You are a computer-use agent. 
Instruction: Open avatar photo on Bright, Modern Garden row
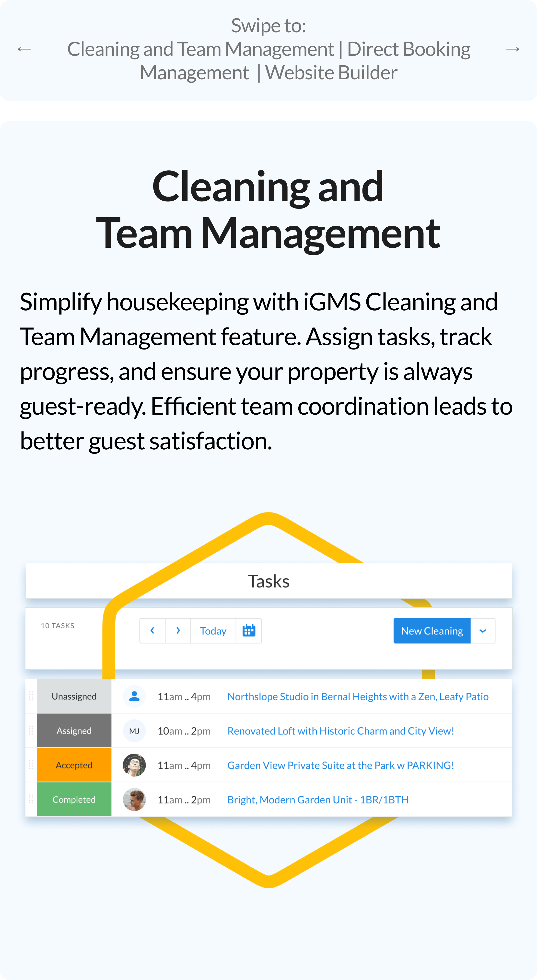click(x=134, y=799)
